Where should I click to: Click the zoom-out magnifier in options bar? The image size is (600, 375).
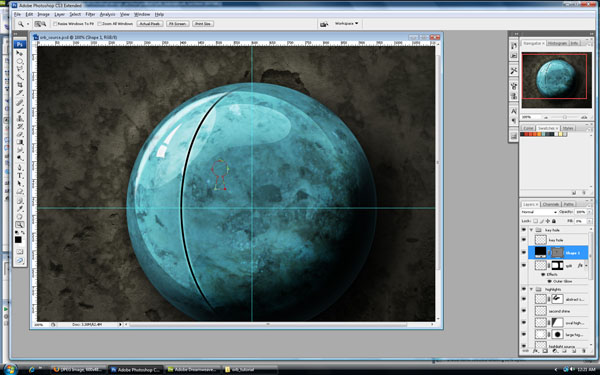[43, 24]
